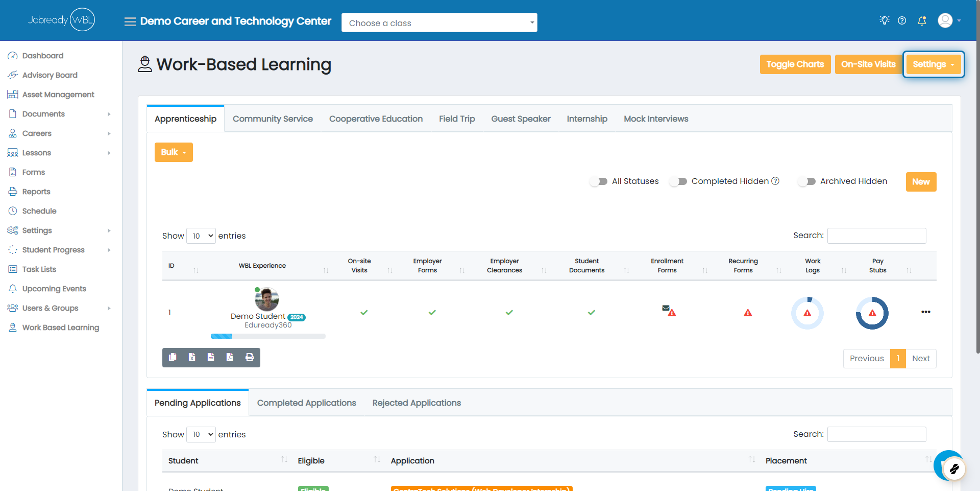980x491 pixels.
Task: Switch to the Field Trip tab
Action: pos(457,119)
